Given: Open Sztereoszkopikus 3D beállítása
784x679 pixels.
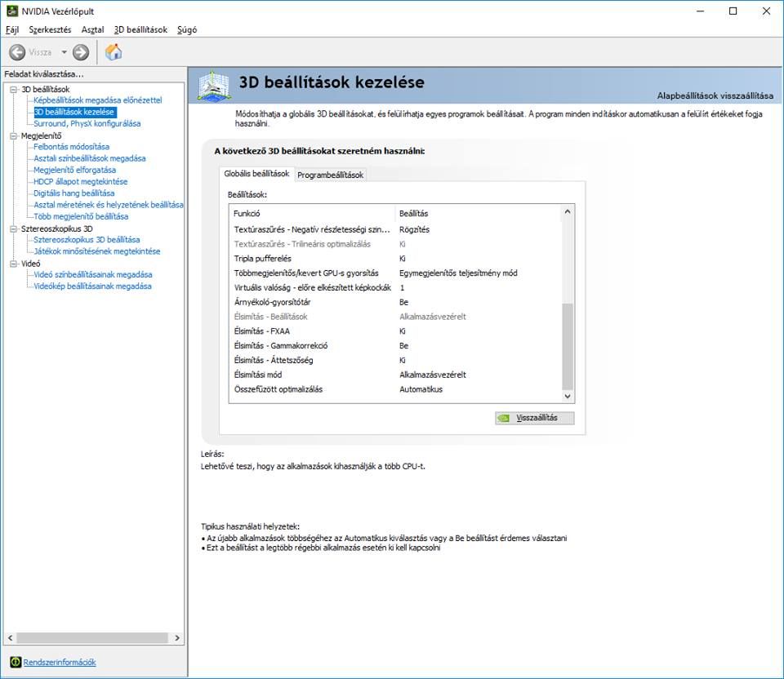Looking at the screenshot, I should click(x=87, y=239).
